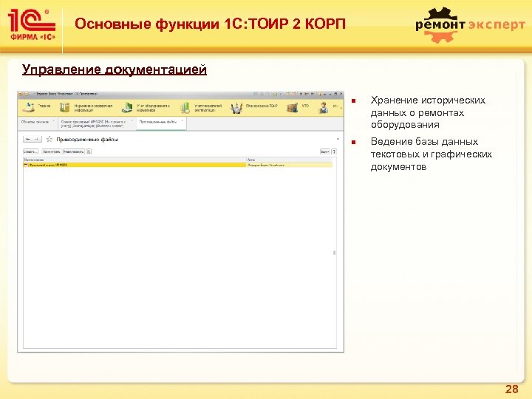532x399 pixels.
Task: Click the Главное section label
Action: (44, 106)
